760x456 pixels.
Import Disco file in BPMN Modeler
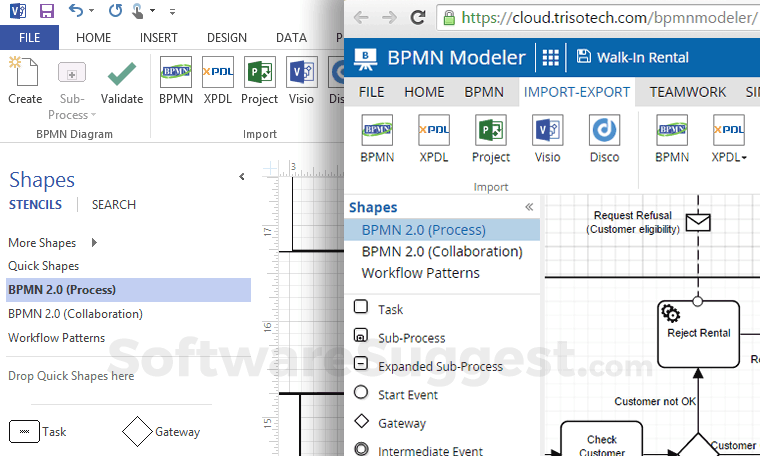(604, 139)
